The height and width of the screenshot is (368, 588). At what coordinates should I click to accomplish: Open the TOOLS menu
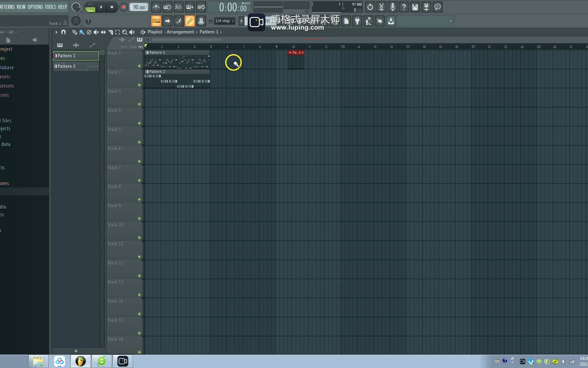pos(50,7)
